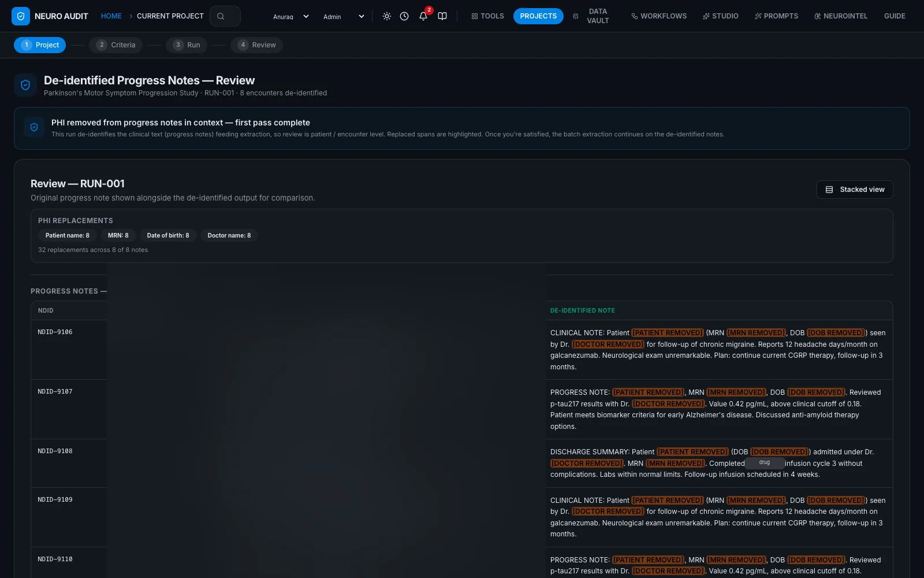Navigate to NEUROINTEL
Screen dimensions: 924x578
click(x=841, y=16)
